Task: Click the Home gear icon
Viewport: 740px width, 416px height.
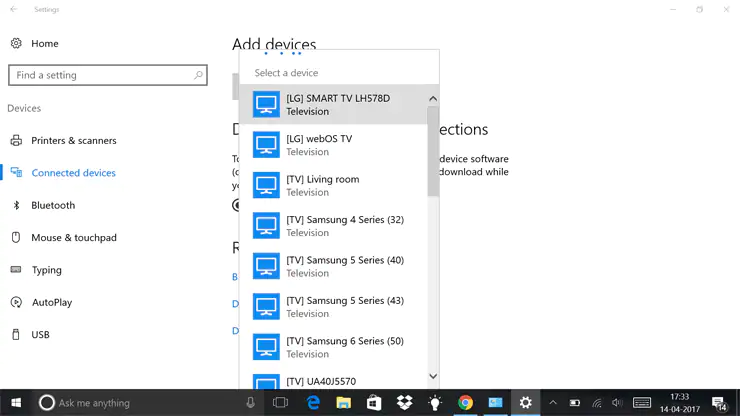Action: 16,44
